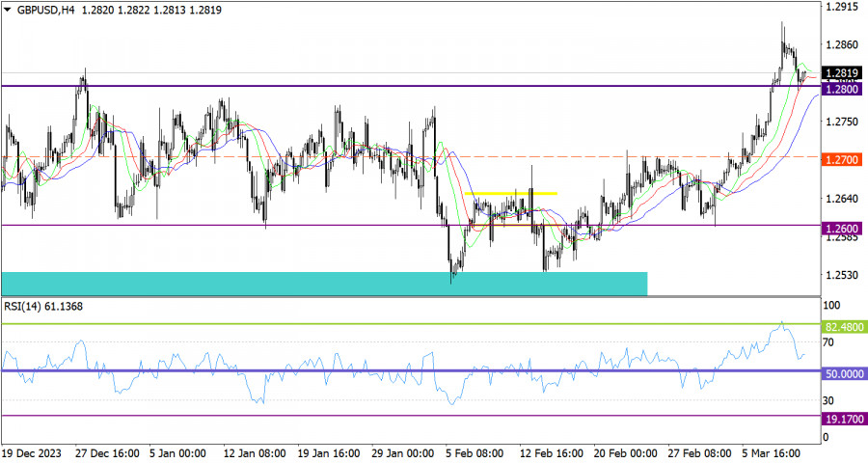Screen dimensions: 868x463
Task: Click the yellow horizontal line near 1.2640
Action: click(511, 193)
